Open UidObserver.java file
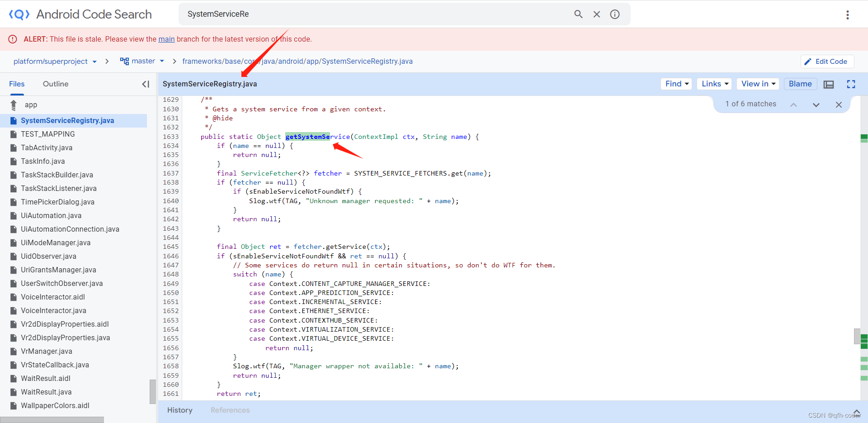This screenshot has width=868, height=423. coord(48,257)
